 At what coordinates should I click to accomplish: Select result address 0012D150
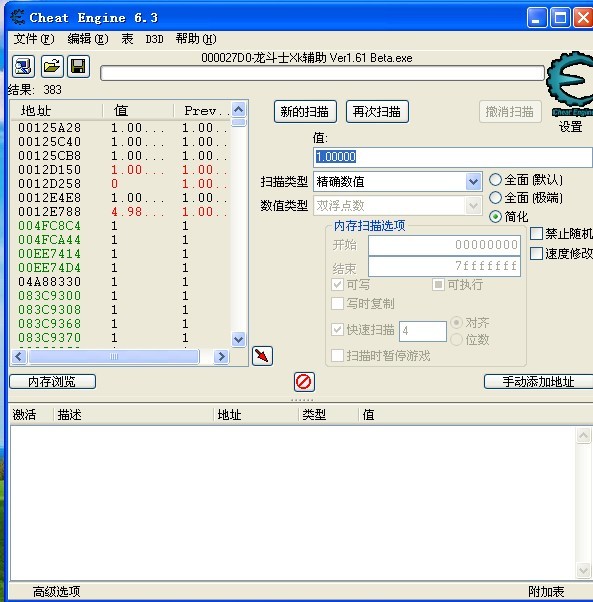[50, 170]
